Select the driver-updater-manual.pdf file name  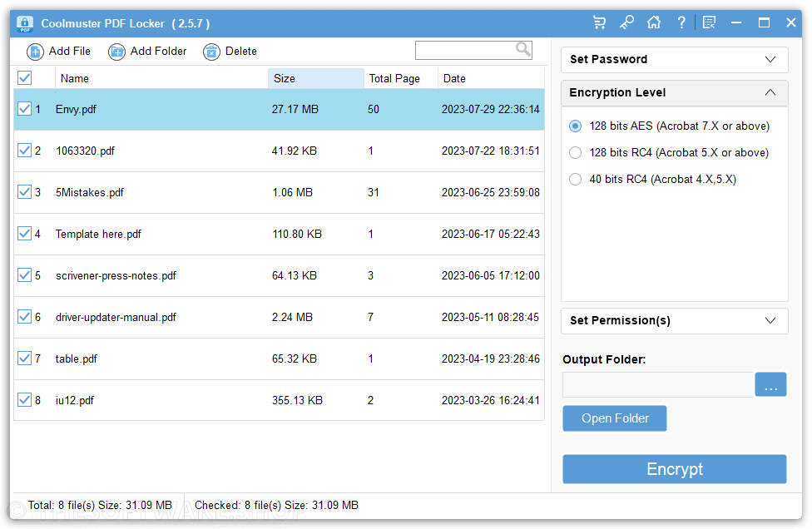[116, 317]
